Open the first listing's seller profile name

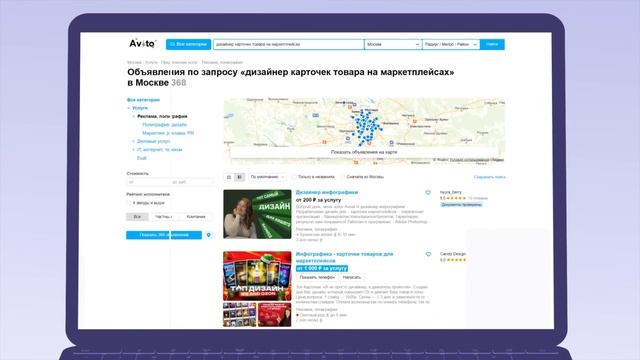pyautogui.click(x=451, y=192)
